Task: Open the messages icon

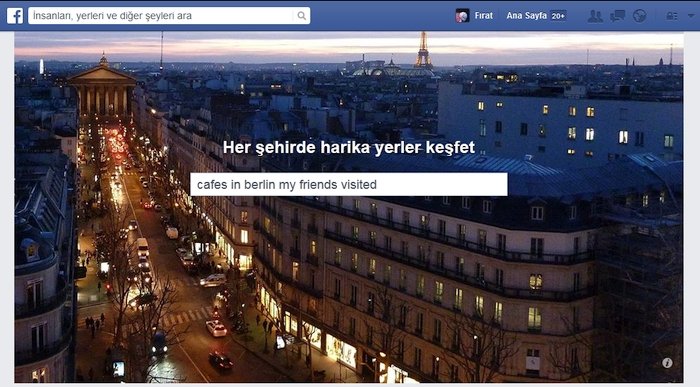Action: coord(617,16)
